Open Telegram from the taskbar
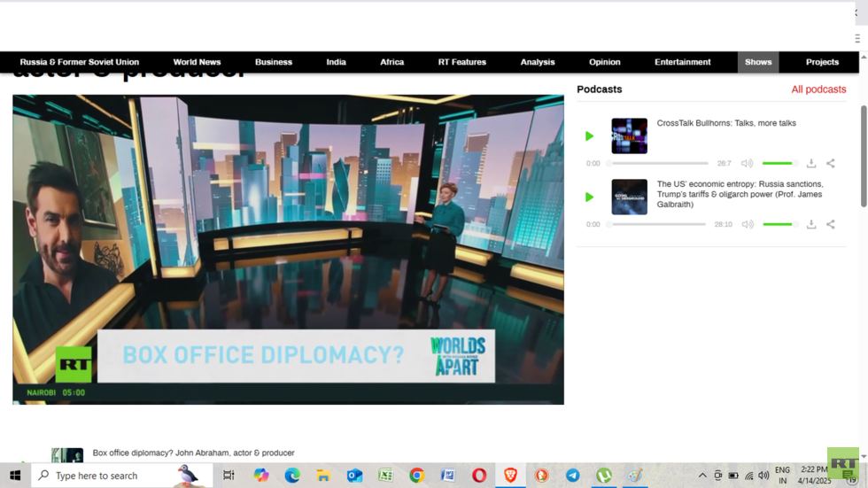This screenshot has width=868, height=488. pos(573,476)
